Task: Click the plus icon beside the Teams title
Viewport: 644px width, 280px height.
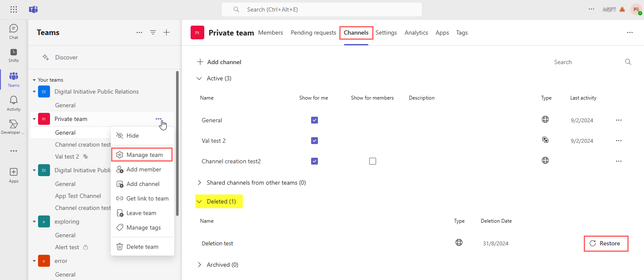Action: [167, 32]
